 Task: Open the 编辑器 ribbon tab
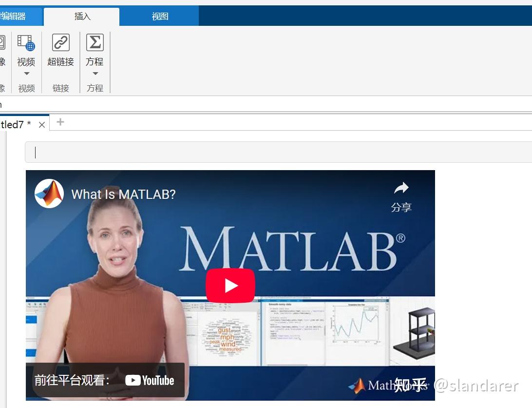click(x=20, y=16)
